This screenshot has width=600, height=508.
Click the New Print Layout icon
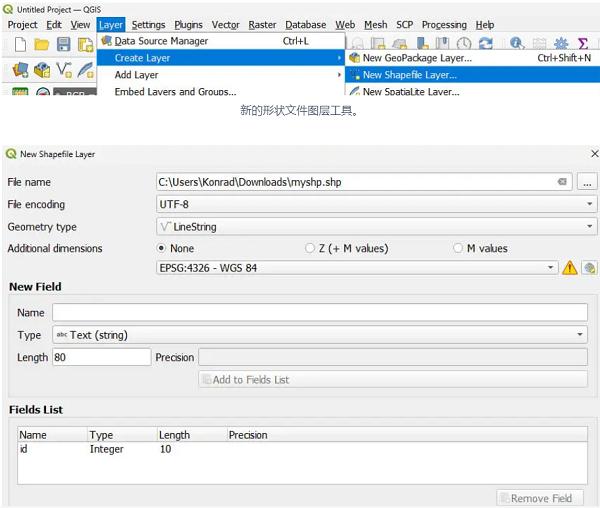[85, 45]
